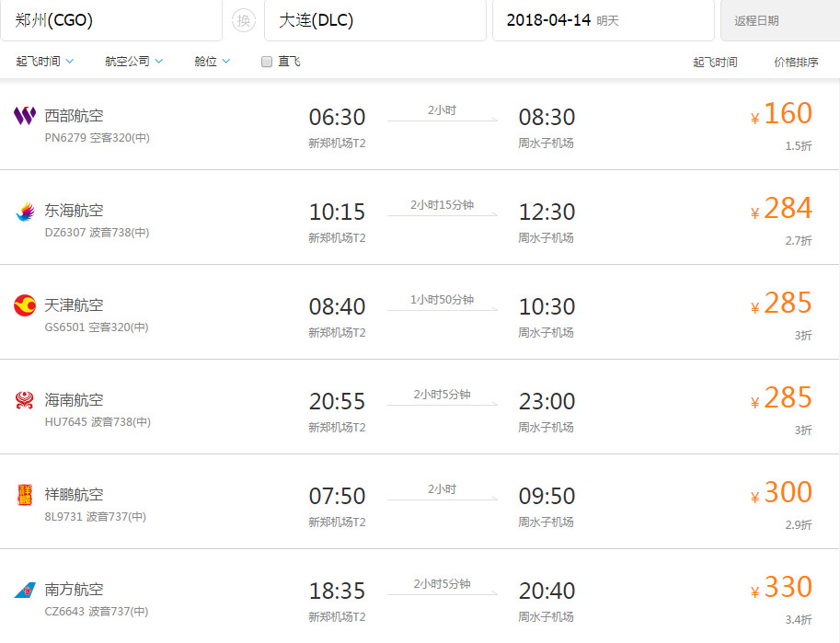
Task: Expand the 舱位 cabin class dropdown
Action: 212,62
